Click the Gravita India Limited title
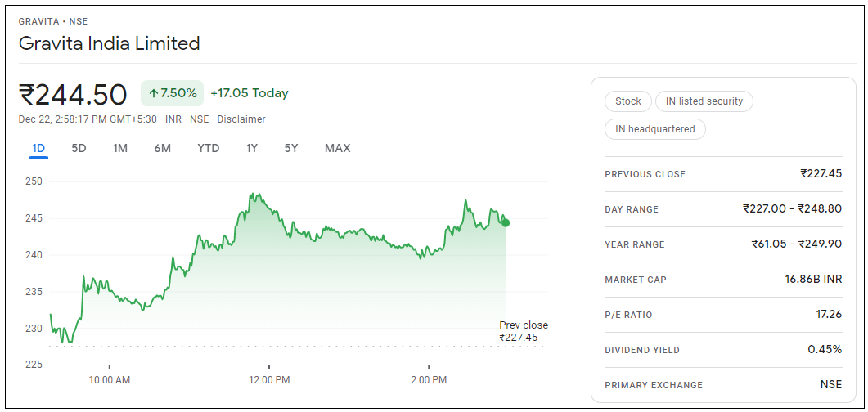Image resolution: width=868 pixels, height=412 pixels. [x=109, y=43]
